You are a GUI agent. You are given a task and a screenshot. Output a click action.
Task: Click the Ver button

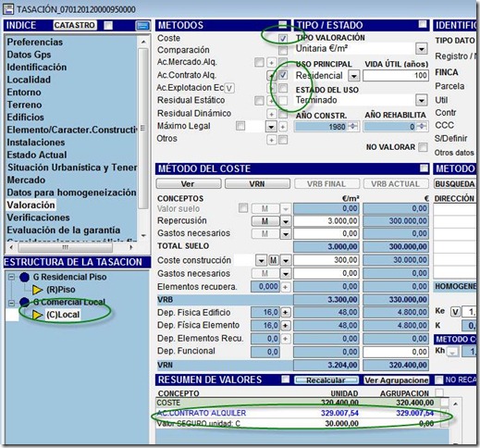(189, 184)
